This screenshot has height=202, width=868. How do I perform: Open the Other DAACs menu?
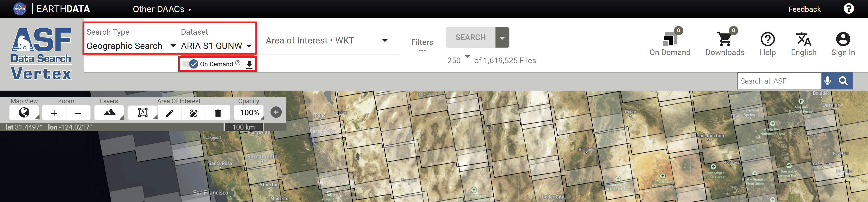pyautogui.click(x=161, y=9)
